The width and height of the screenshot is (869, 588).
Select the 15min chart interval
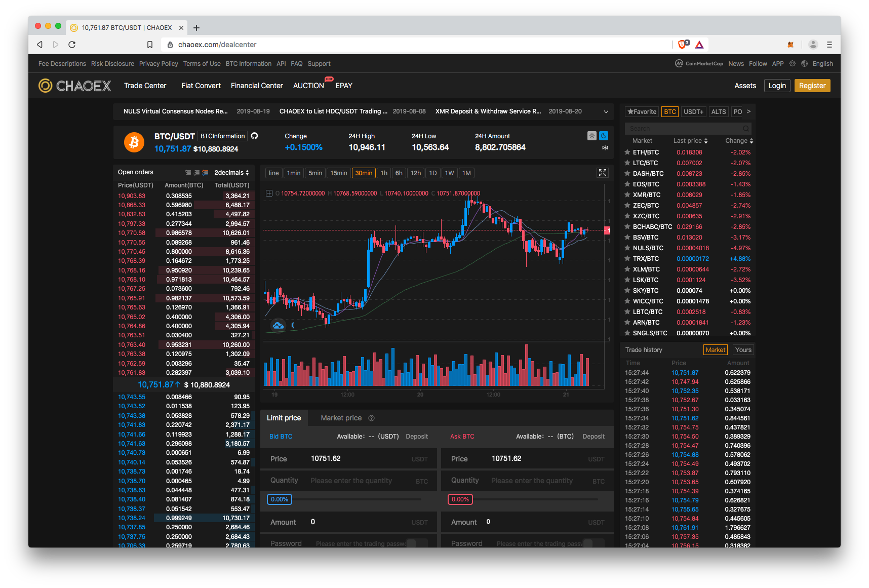click(x=339, y=173)
